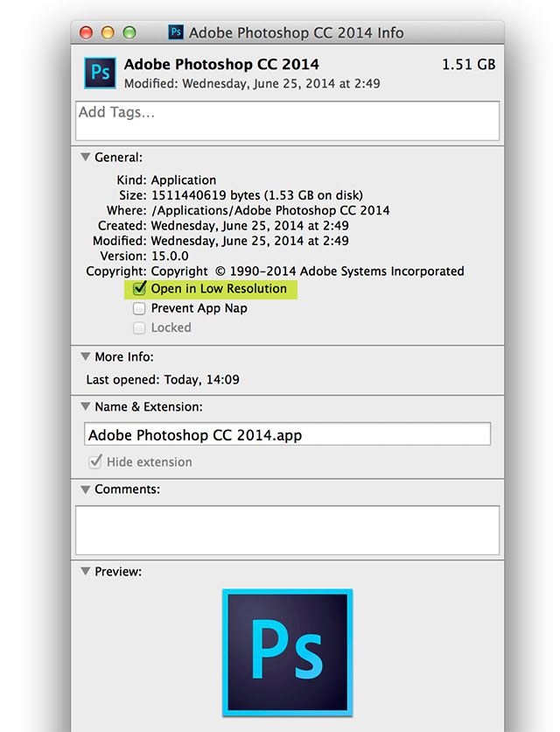Click the header Modified date under the app name
Screen dimensions: 560x732
tap(252, 83)
